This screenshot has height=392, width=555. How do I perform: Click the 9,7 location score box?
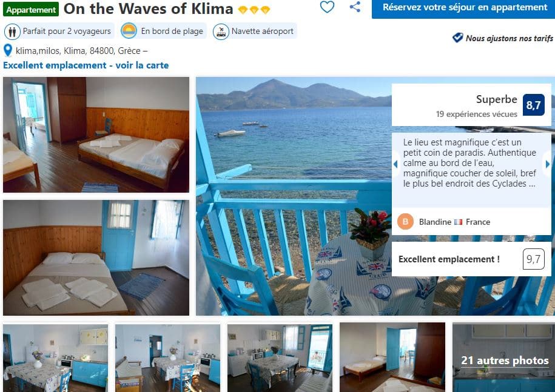pyautogui.click(x=533, y=259)
